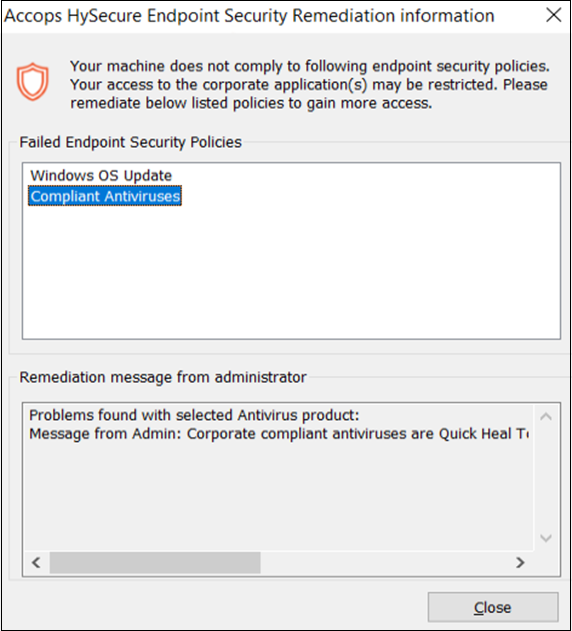The width and height of the screenshot is (572, 631).
Task: Click the vertical scrollbar track in the message box
Action: pos(546,477)
